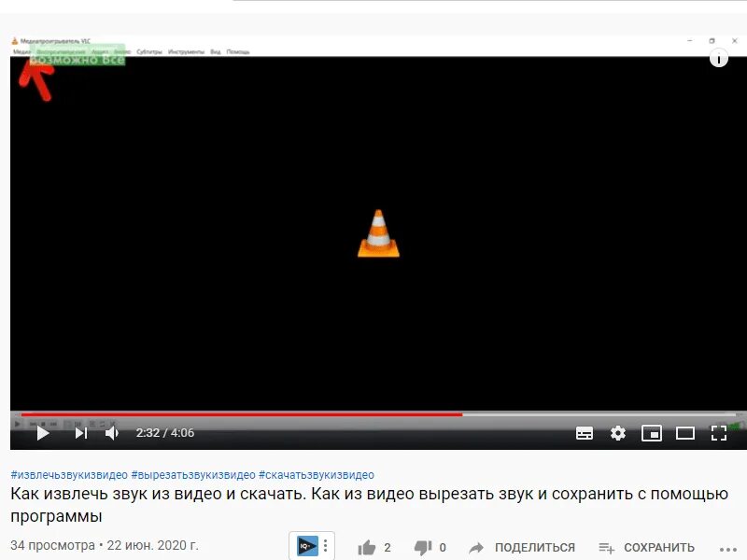
Task: Open VLC Помощь menu in the video
Action: [x=238, y=51]
